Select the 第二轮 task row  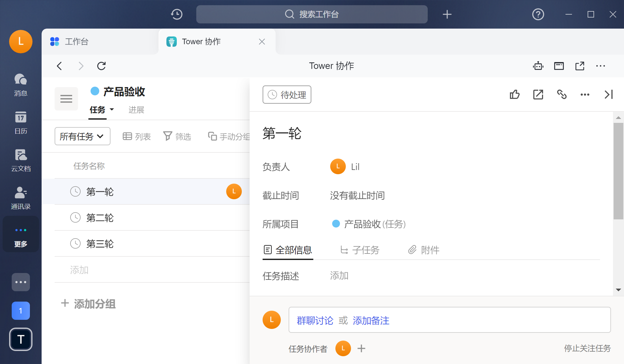click(x=152, y=218)
